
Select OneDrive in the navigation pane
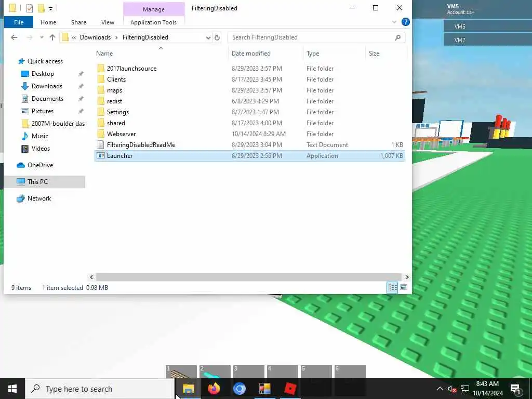40,165
